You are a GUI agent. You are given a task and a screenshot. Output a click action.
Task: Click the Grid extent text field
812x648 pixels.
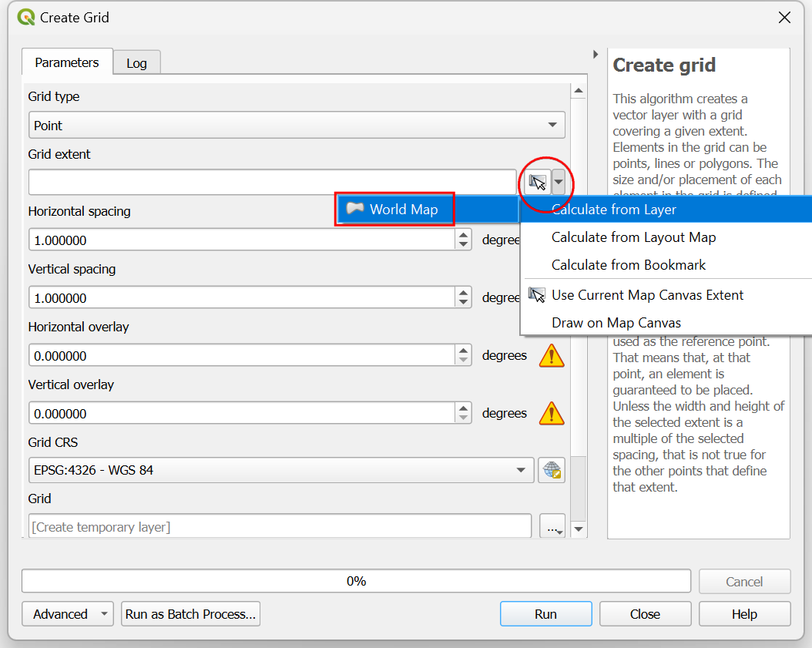point(272,183)
